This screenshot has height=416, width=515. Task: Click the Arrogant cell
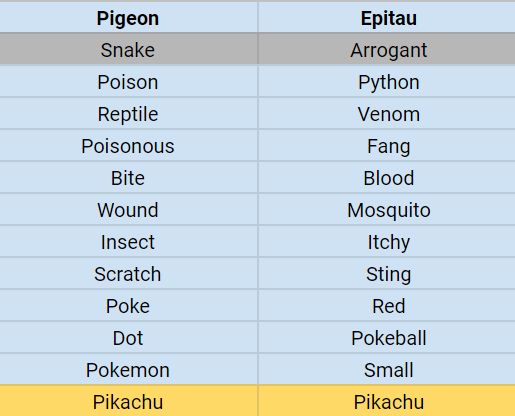[x=387, y=49]
